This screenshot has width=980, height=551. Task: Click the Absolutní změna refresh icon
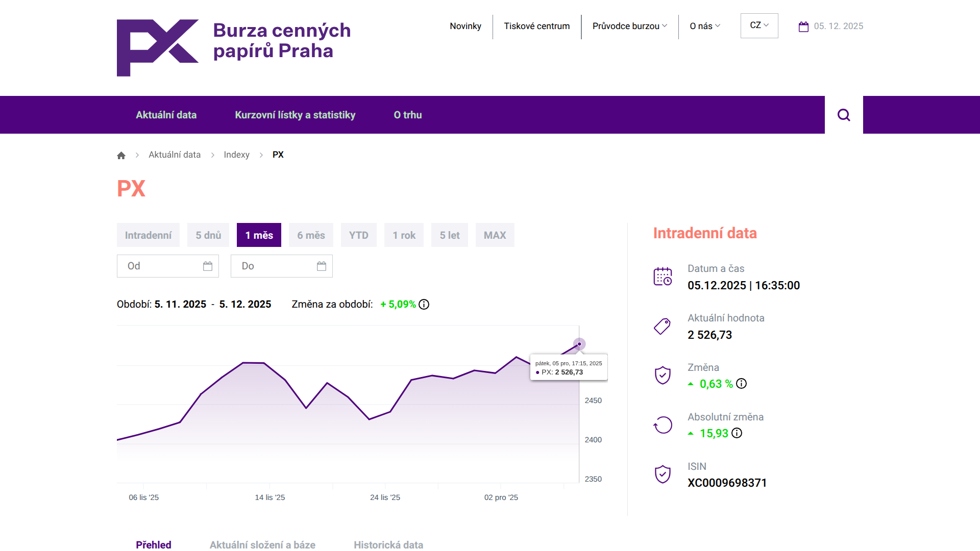[x=663, y=425]
